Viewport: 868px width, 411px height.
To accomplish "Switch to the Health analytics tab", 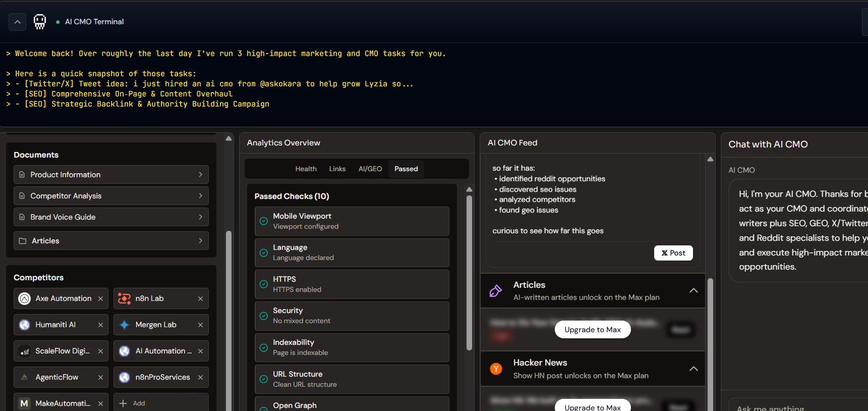I will coord(306,169).
